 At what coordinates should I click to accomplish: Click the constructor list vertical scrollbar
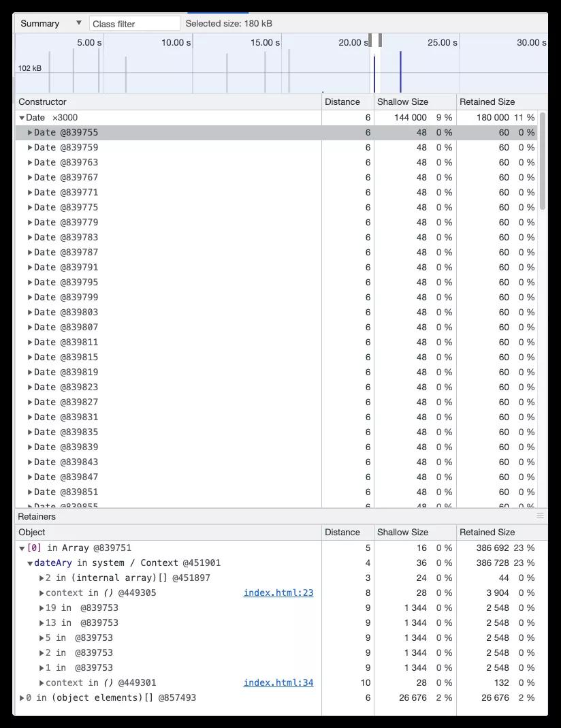pos(543,161)
